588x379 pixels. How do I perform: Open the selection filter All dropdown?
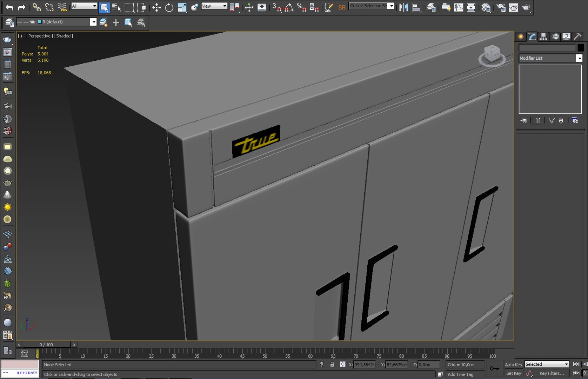point(84,6)
